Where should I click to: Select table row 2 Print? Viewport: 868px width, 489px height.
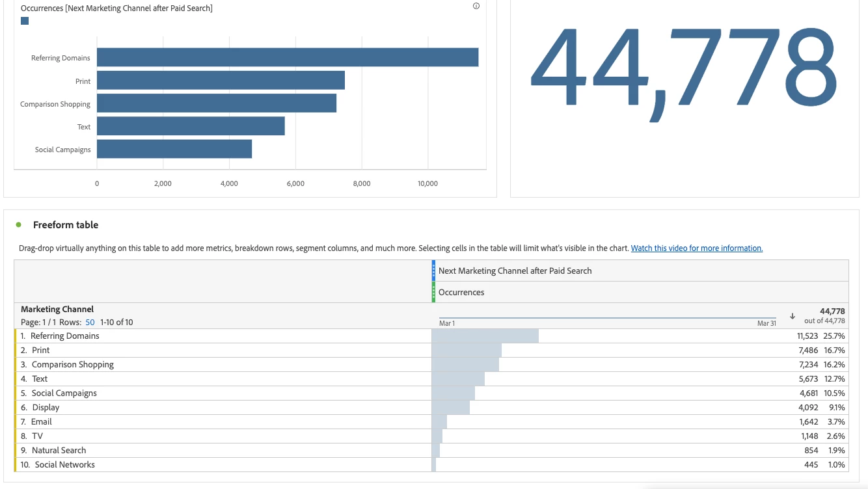tap(431, 350)
